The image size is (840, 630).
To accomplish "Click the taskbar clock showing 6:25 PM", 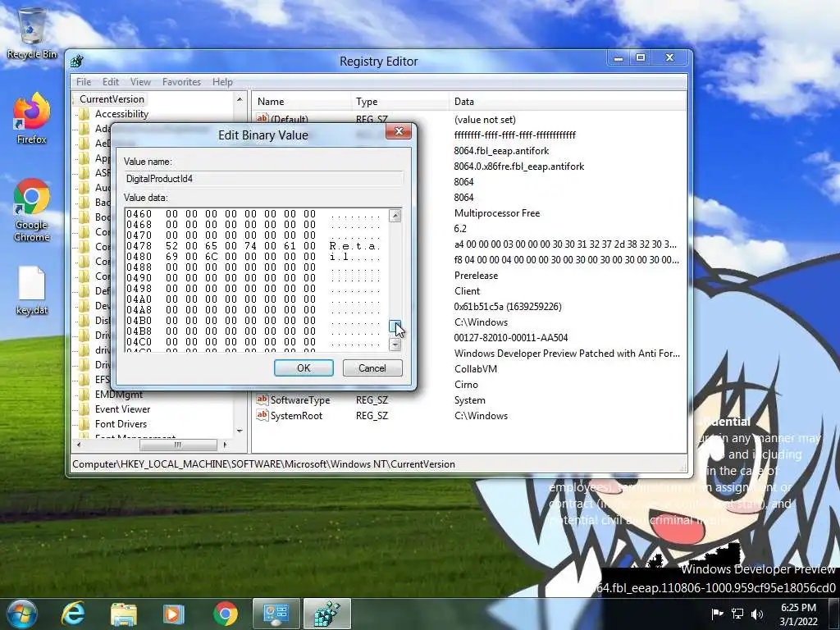I will [x=798, y=614].
